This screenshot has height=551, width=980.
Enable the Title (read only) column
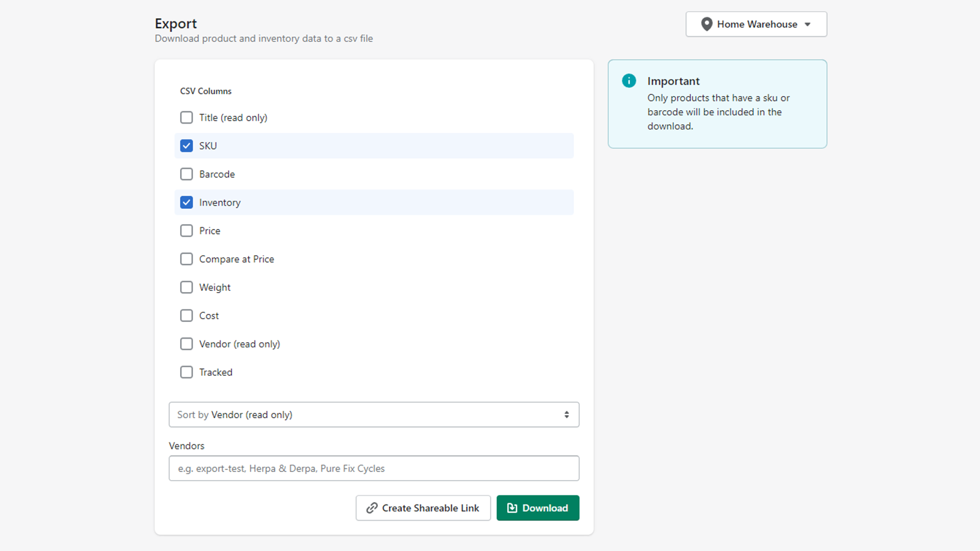(x=186, y=118)
